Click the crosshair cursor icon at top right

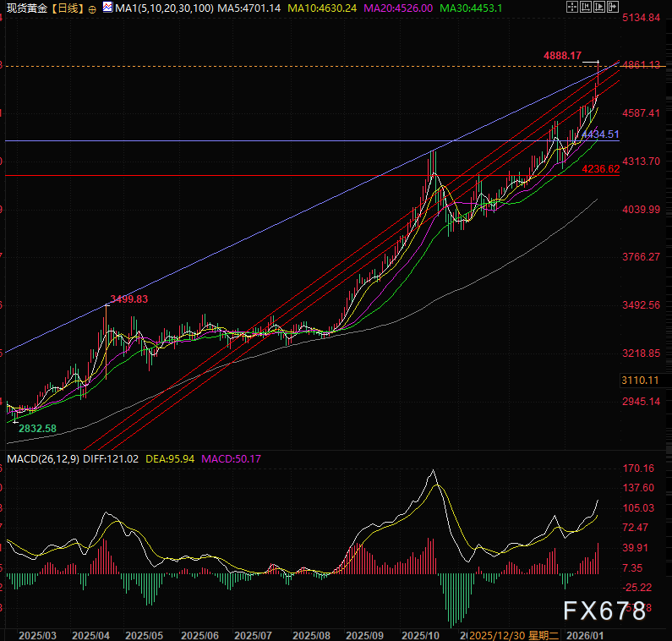(x=572, y=7)
